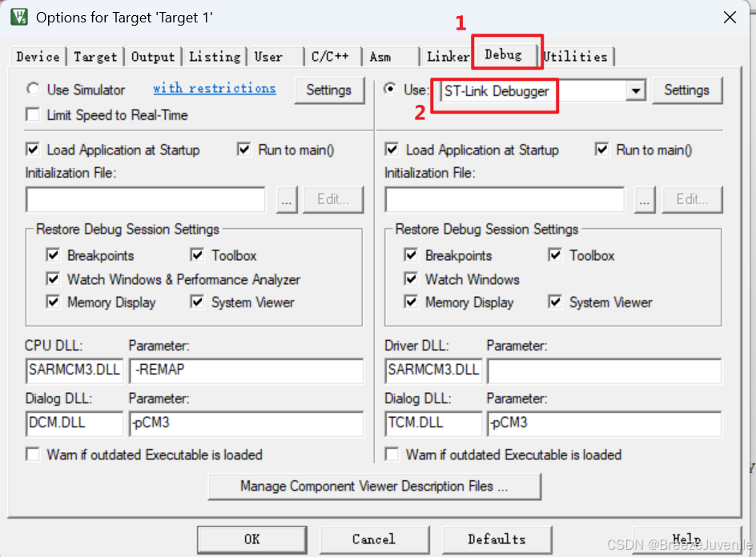
Task: Open Help for this dialog
Action: point(686,539)
